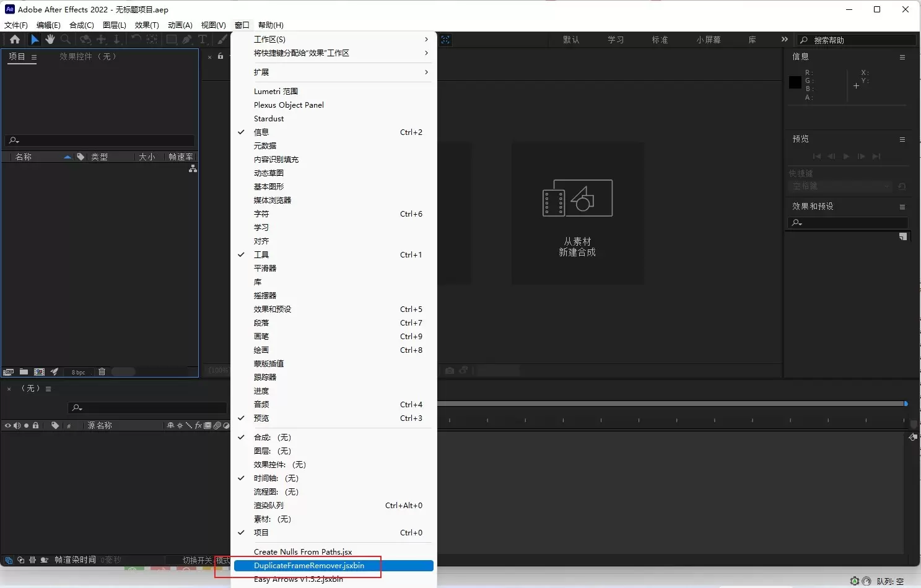Viewport: 921px width, 588px height.
Task: Click the 8 bpc color depth button
Action: pos(79,372)
